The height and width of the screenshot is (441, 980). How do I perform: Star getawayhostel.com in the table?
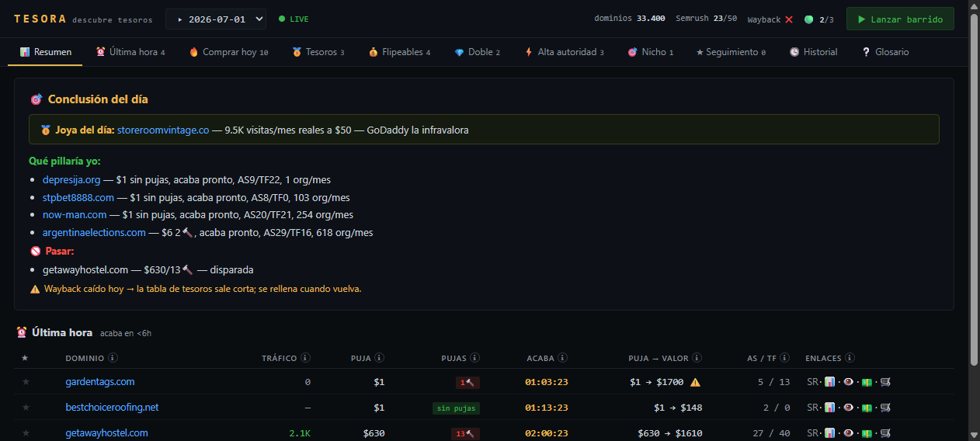click(25, 432)
